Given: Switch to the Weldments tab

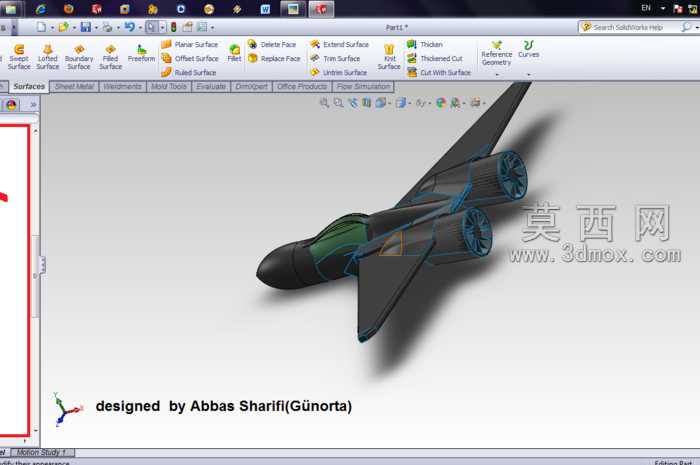Looking at the screenshot, I should click(122, 87).
